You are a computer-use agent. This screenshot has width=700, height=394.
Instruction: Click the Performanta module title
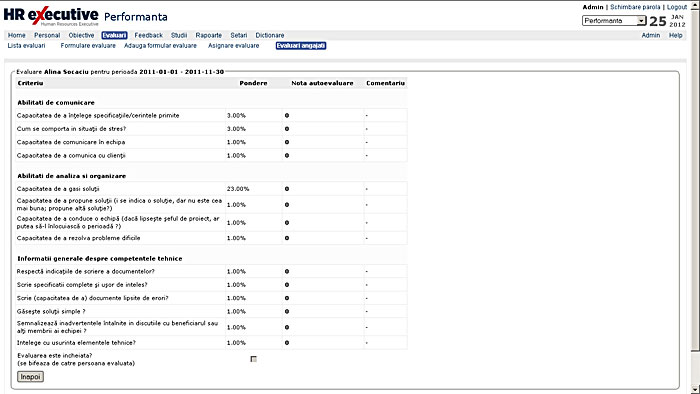coord(136,17)
